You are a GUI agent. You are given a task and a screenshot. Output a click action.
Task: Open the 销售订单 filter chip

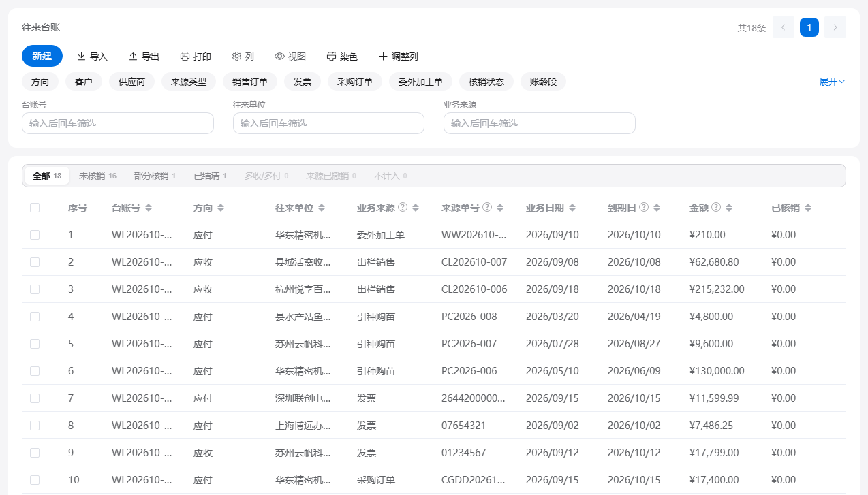[250, 82]
